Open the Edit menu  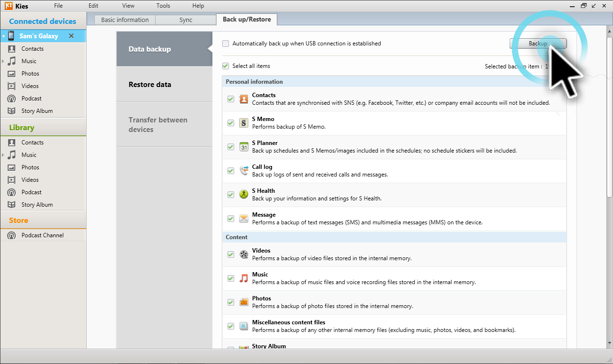click(x=93, y=6)
